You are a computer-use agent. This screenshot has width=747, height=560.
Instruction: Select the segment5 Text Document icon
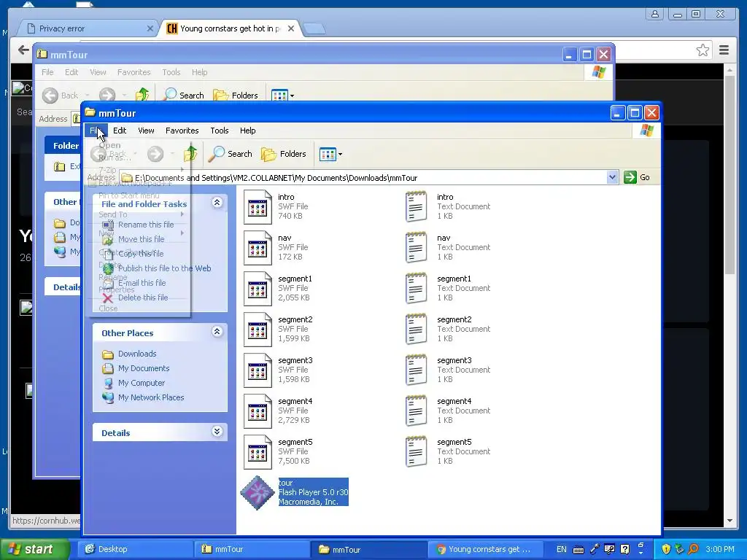click(417, 452)
